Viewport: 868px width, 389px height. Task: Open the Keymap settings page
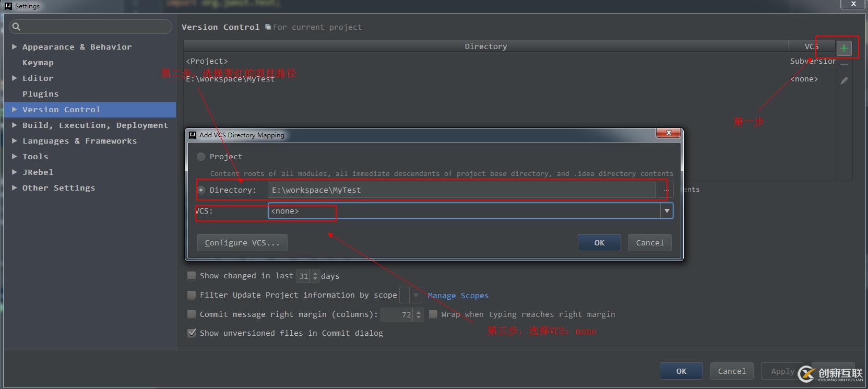[38, 63]
